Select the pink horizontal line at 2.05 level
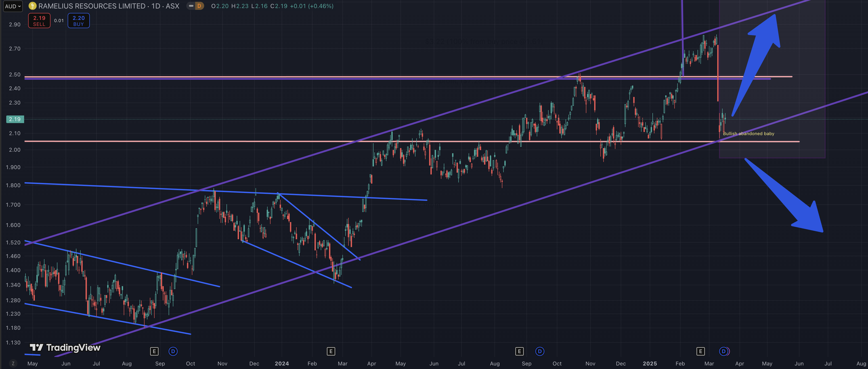This screenshot has width=868, height=369. [412, 141]
